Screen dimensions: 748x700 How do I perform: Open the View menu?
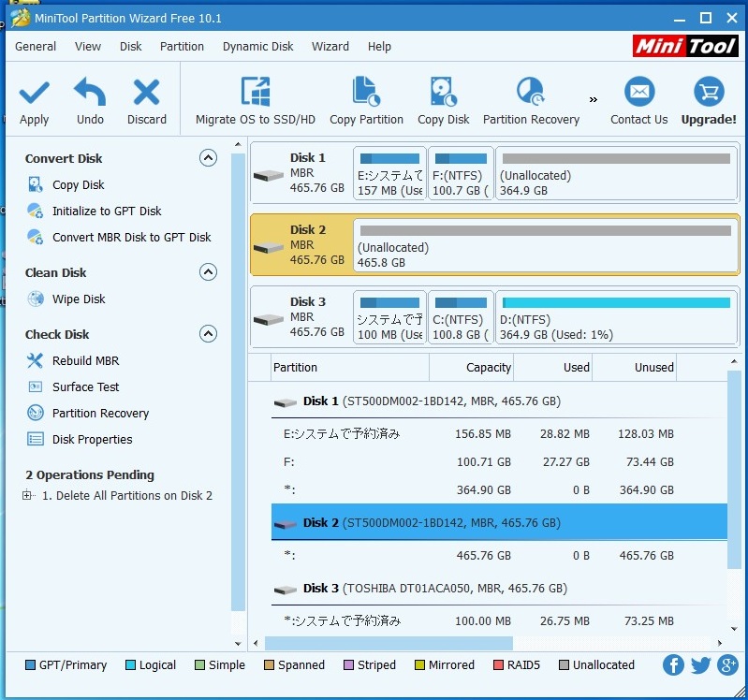(x=88, y=46)
